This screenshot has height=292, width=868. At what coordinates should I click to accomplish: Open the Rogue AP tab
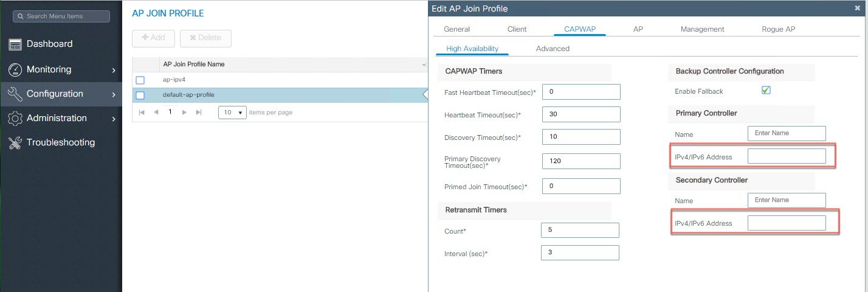[x=778, y=29]
